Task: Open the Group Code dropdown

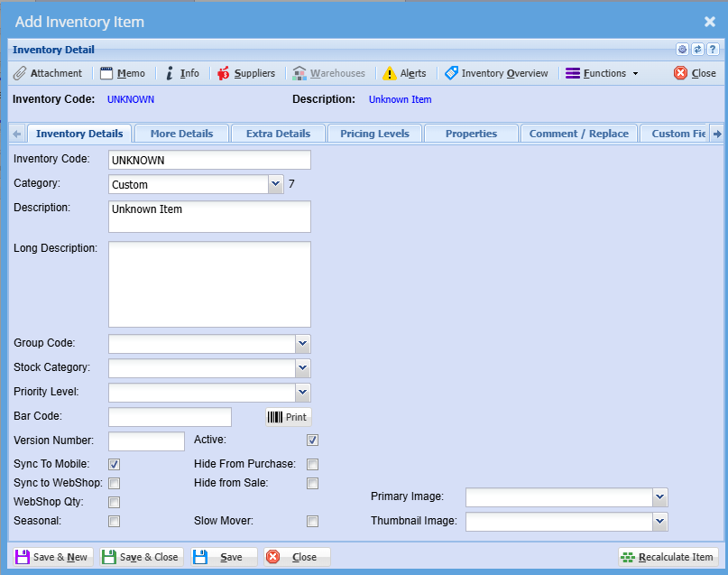Action: coord(303,344)
